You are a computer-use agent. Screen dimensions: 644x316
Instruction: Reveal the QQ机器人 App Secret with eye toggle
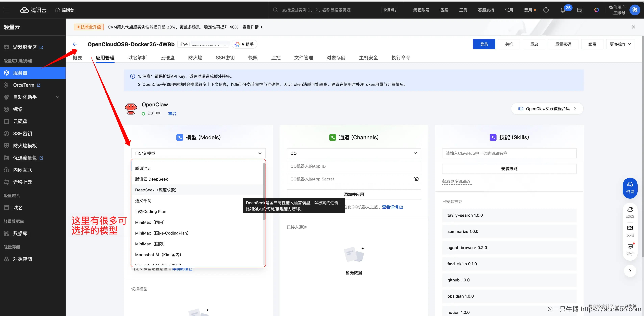coord(416,179)
